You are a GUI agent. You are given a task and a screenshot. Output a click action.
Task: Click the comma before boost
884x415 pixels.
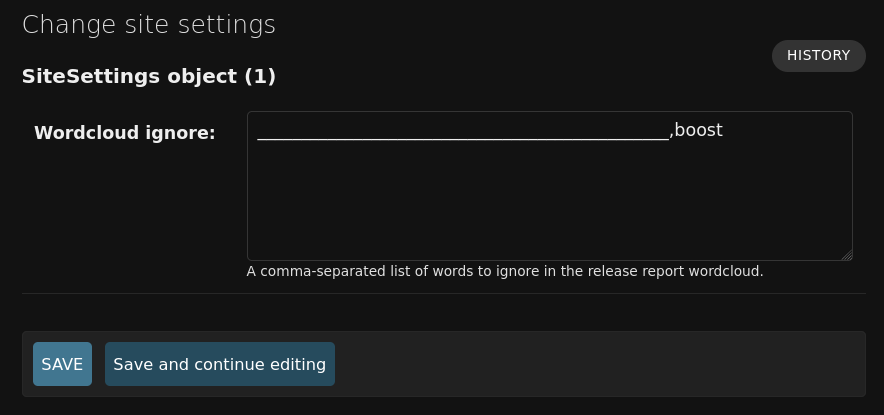pos(671,133)
